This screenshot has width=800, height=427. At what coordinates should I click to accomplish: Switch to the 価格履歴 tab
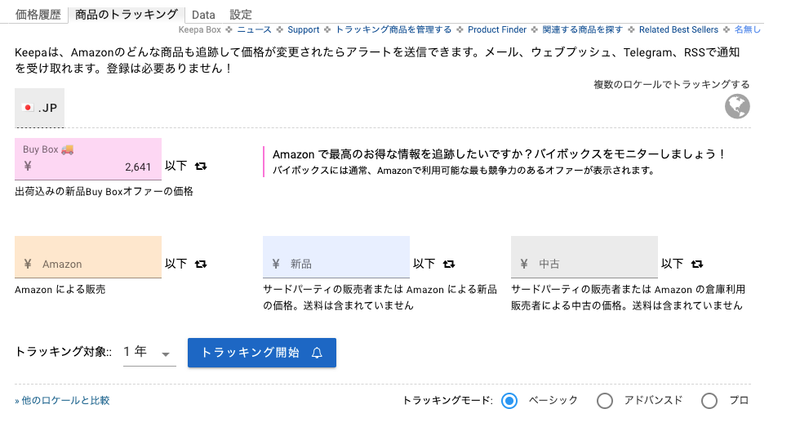coord(37,15)
